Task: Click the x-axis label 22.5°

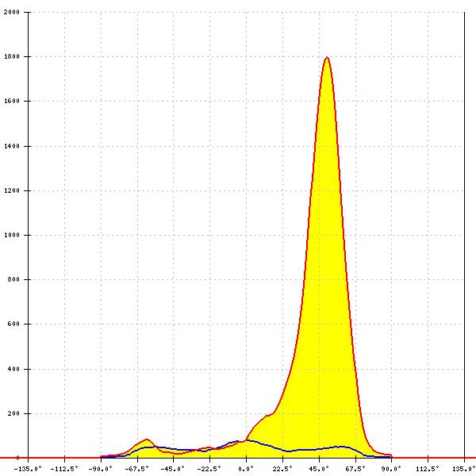Action: pyautogui.click(x=282, y=469)
